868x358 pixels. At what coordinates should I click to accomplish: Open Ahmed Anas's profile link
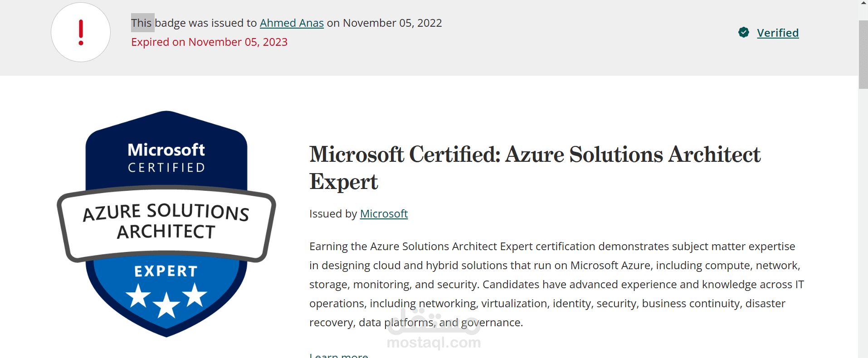[x=292, y=23]
